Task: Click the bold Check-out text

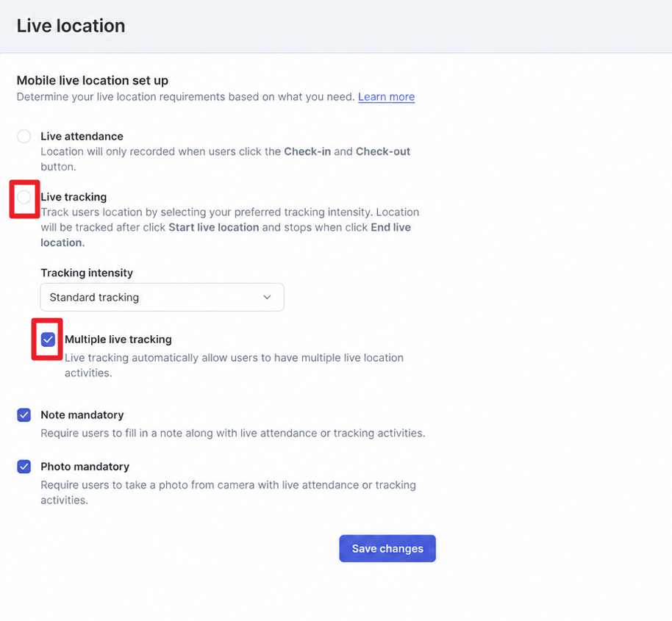Action: click(x=383, y=151)
